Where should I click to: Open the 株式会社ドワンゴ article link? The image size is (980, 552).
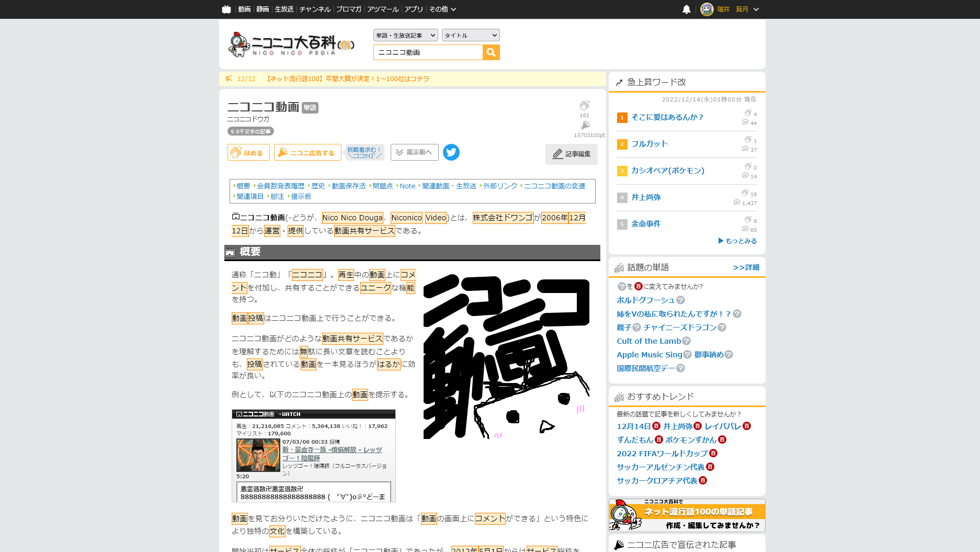(503, 218)
